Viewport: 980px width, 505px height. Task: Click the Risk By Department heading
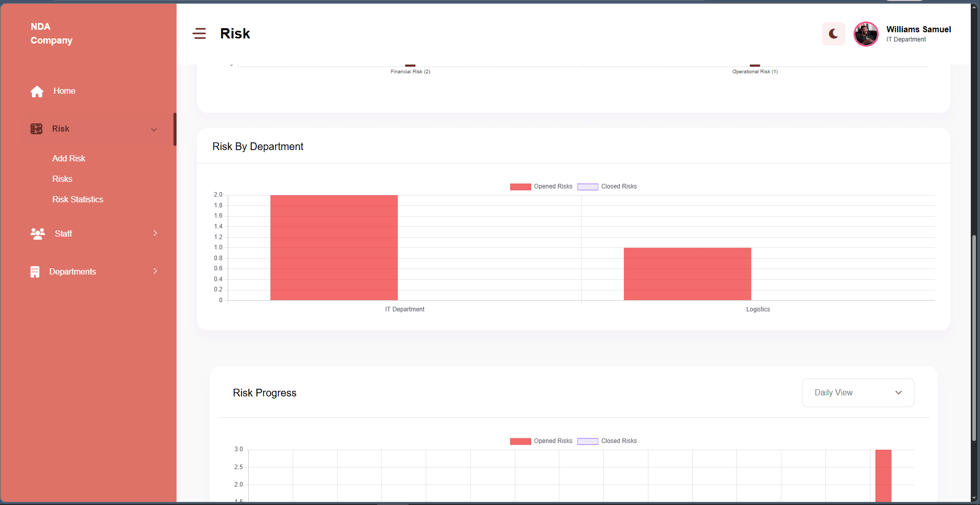pyautogui.click(x=258, y=146)
